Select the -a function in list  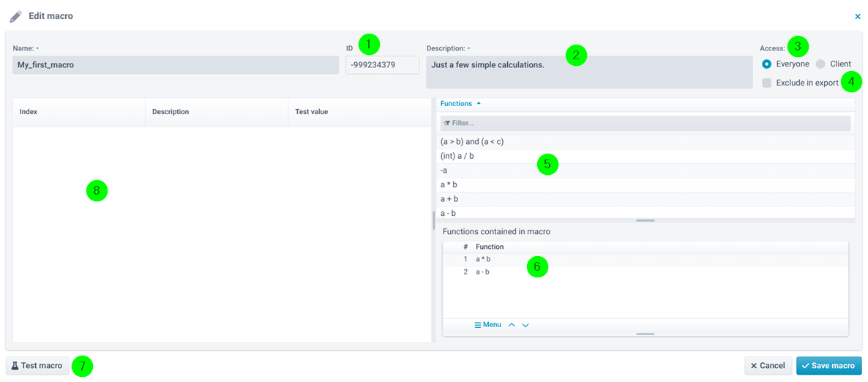pyautogui.click(x=646, y=171)
